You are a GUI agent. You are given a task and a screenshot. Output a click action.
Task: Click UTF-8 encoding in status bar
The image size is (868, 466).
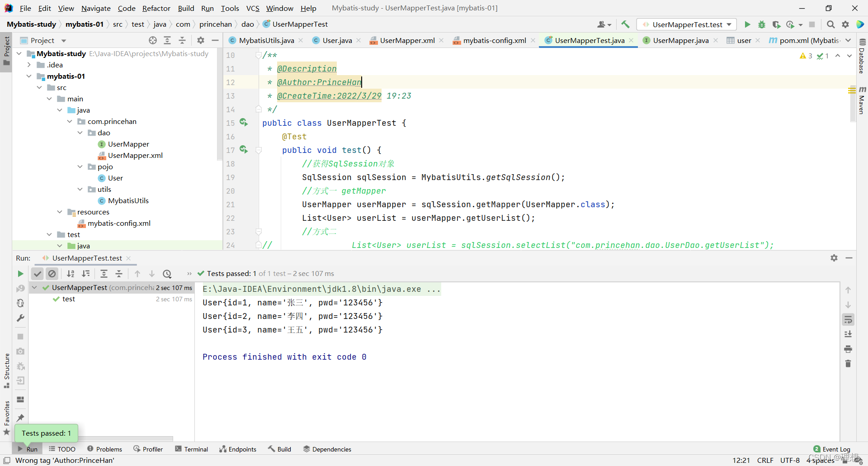(790, 460)
